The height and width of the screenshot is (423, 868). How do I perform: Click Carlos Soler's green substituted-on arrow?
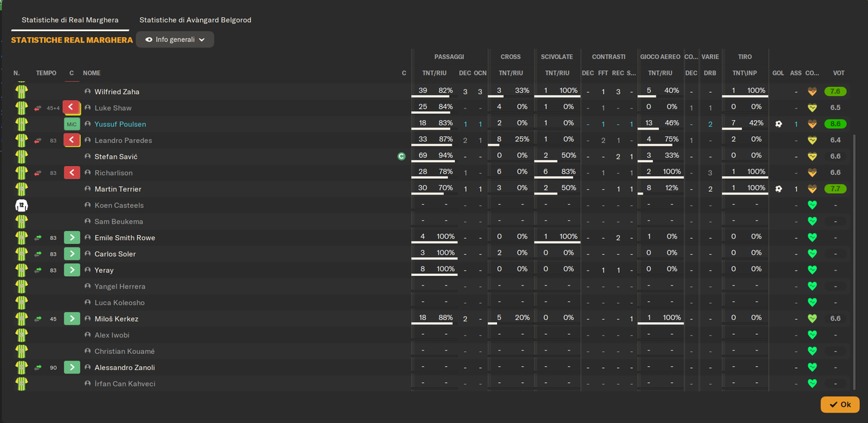pyautogui.click(x=72, y=254)
